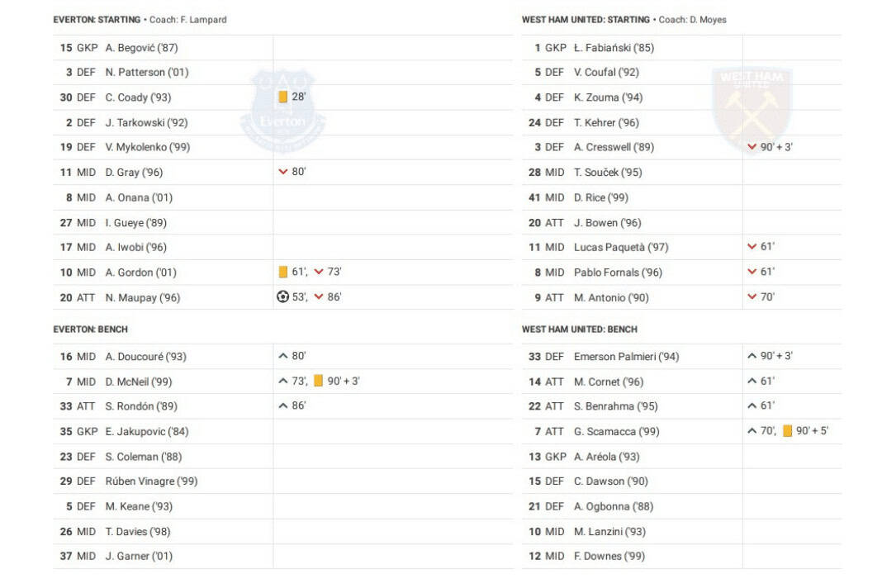The height and width of the screenshot is (588, 882).
Task: Click A. Cresswell's substituted-off arrow
Action: (752, 147)
